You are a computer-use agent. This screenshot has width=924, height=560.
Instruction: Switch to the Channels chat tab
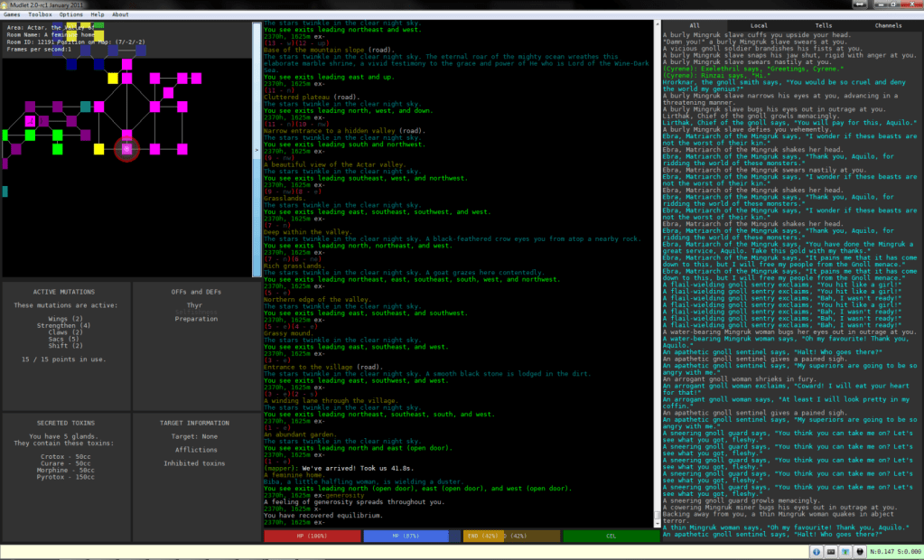(x=889, y=26)
